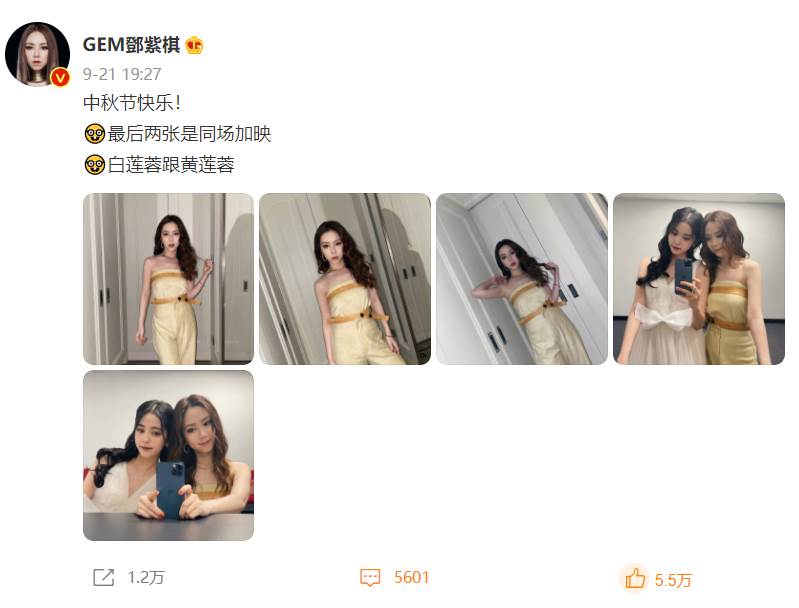
Task: Click the 1.2万 repost count
Action: [x=146, y=577]
